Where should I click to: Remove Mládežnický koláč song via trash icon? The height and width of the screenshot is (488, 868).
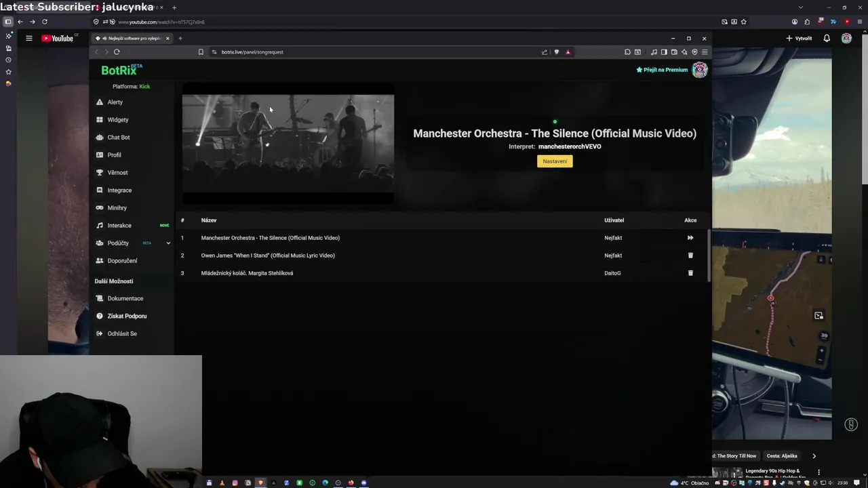[690, 273]
